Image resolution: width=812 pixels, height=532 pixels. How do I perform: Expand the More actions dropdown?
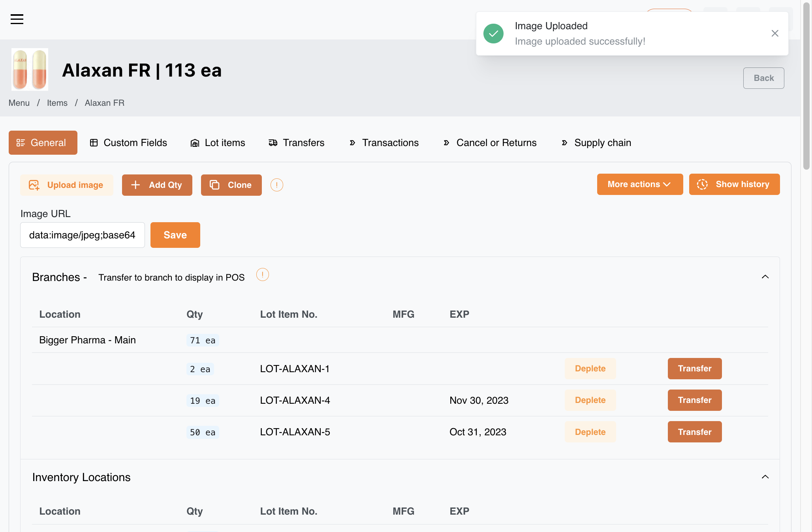coord(640,184)
